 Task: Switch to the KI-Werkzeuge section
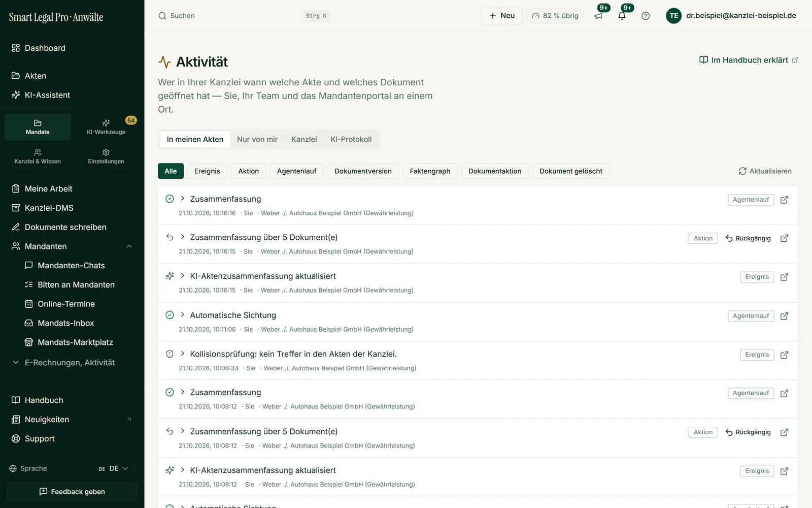coord(106,127)
